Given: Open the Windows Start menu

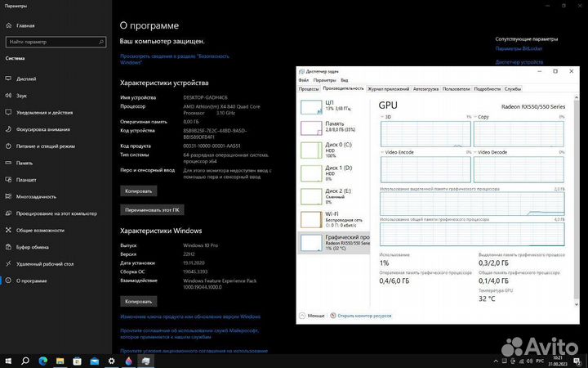Looking at the screenshot, I should (8, 361).
